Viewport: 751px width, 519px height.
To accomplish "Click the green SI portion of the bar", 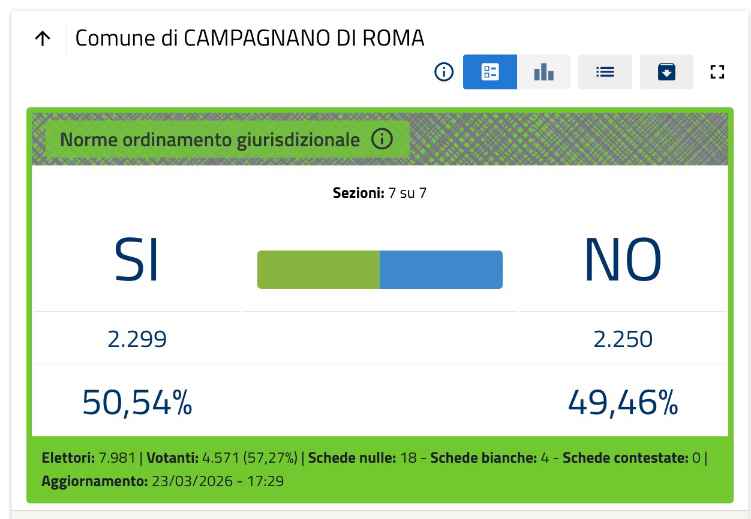I will pyautogui.click(x=318, y=270).
